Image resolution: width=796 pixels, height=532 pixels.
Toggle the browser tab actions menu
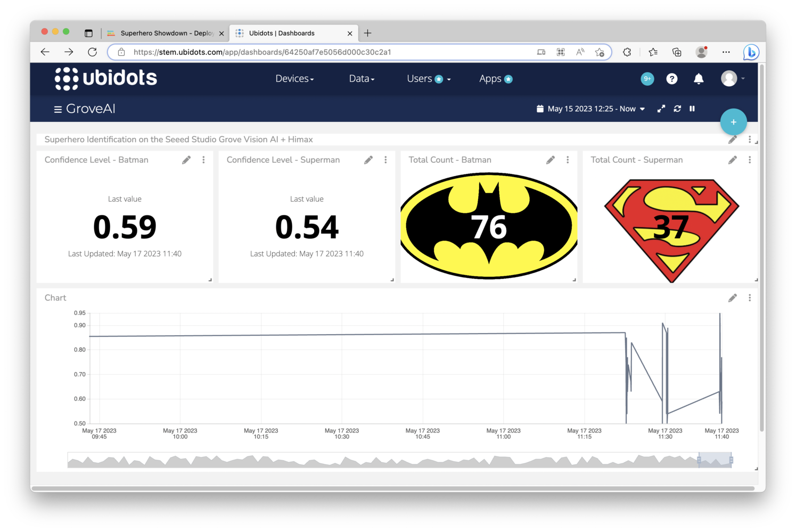[88, 33]
